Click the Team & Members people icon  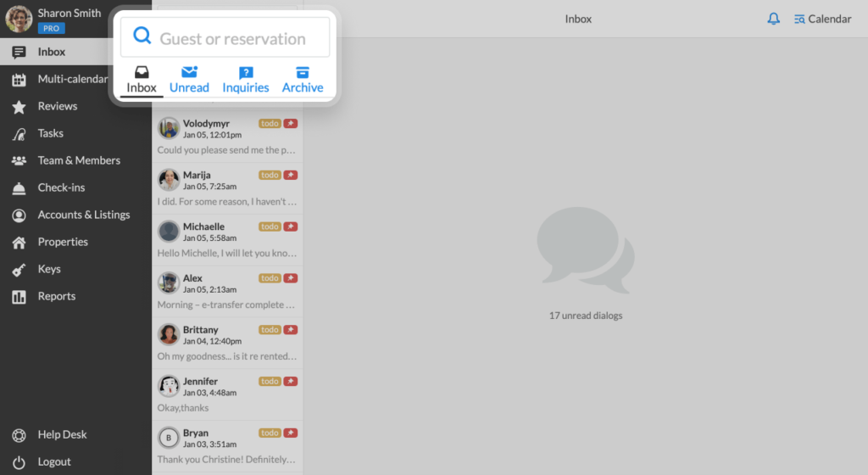point(19,161)
